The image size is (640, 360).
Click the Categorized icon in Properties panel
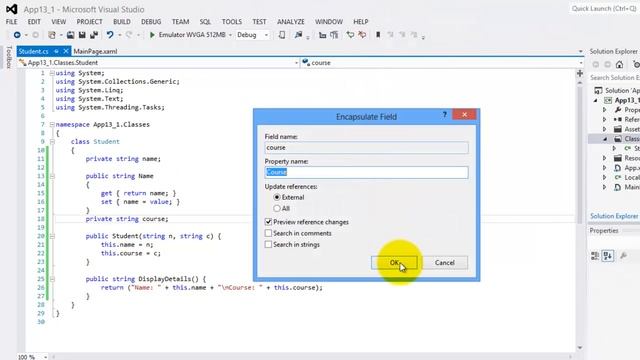595,256
